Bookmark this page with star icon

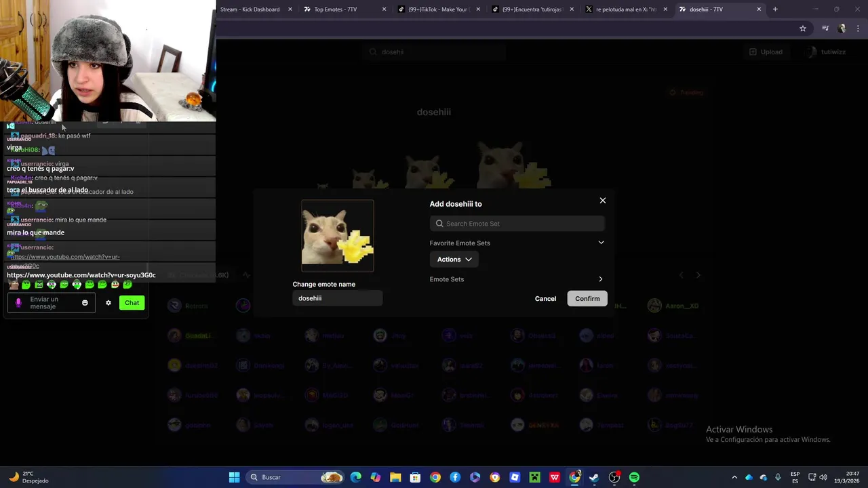coord(803,28)
